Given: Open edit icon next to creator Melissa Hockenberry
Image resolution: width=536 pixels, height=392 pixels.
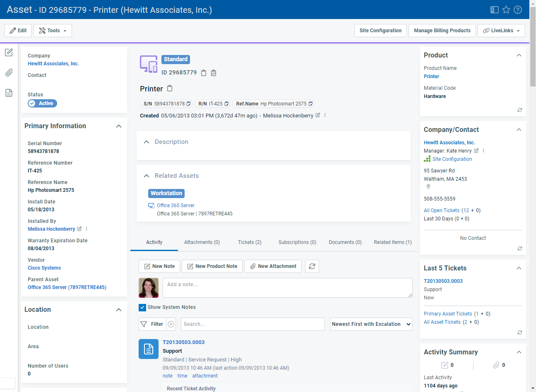Looking at the screenshot, I should [318, 115].
